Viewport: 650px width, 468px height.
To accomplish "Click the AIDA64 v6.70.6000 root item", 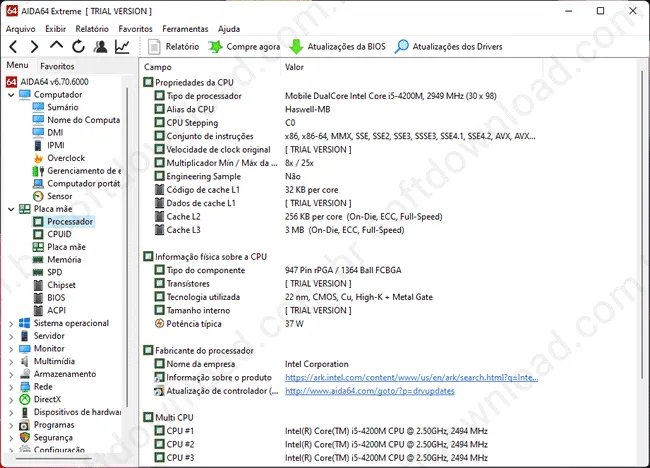I will click(54, 82).
